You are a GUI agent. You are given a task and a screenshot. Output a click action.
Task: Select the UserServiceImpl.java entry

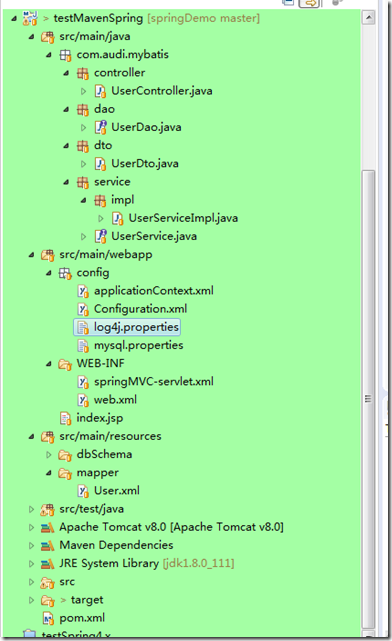[x=183, y=218]
